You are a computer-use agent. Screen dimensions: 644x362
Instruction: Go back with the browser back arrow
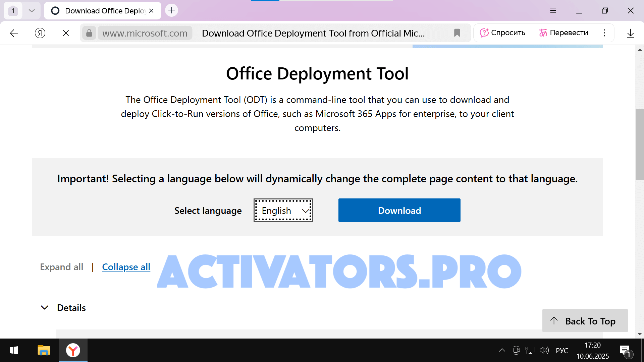14,33
